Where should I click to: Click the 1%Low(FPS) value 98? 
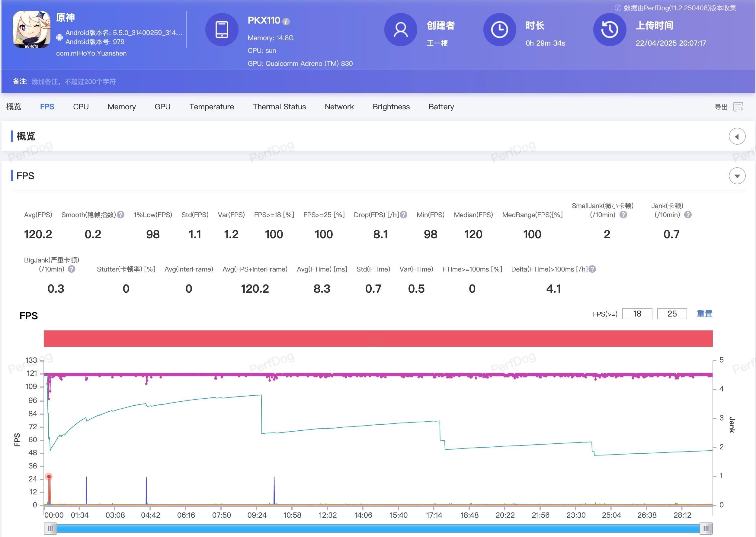[153, 234]
